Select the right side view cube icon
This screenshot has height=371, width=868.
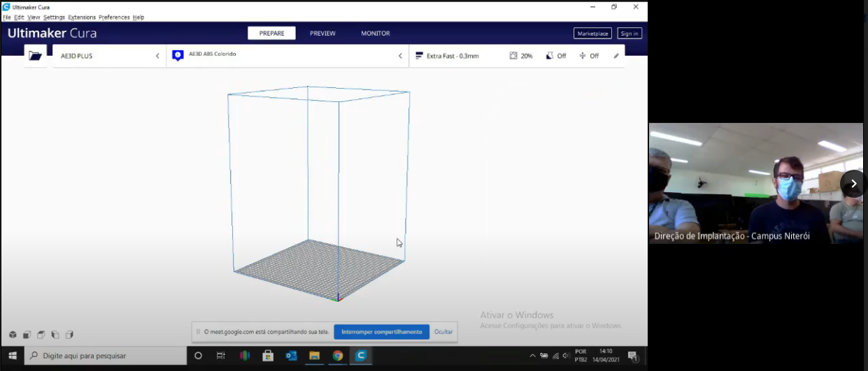pos(69,335)
